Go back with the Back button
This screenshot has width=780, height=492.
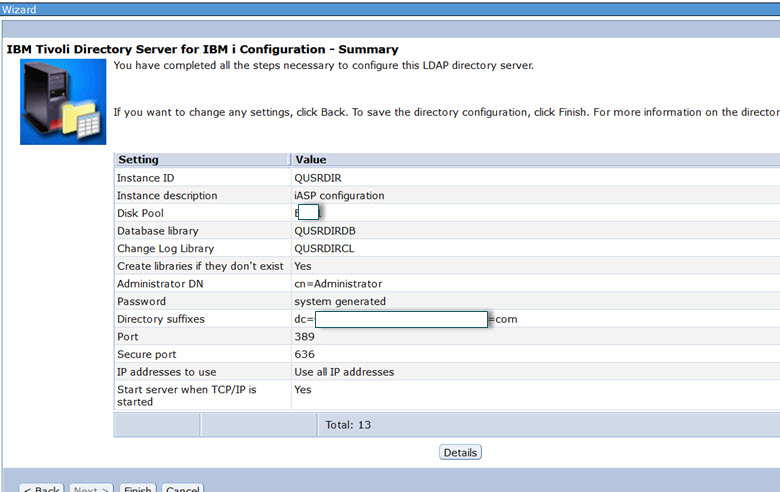click(x=41, y=489)
